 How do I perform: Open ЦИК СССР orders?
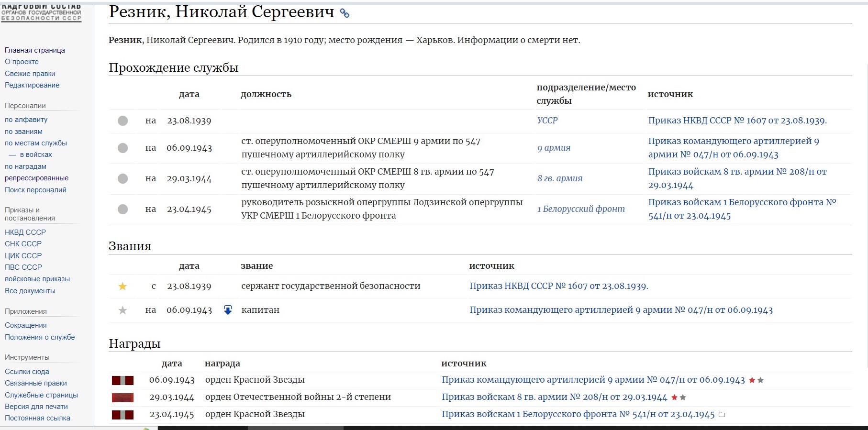point(23,256)
